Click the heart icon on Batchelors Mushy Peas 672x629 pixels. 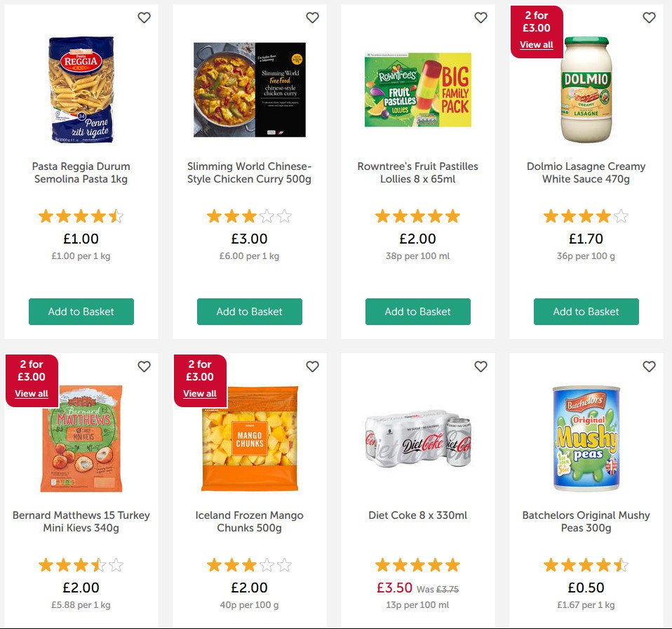click(649, 366)
